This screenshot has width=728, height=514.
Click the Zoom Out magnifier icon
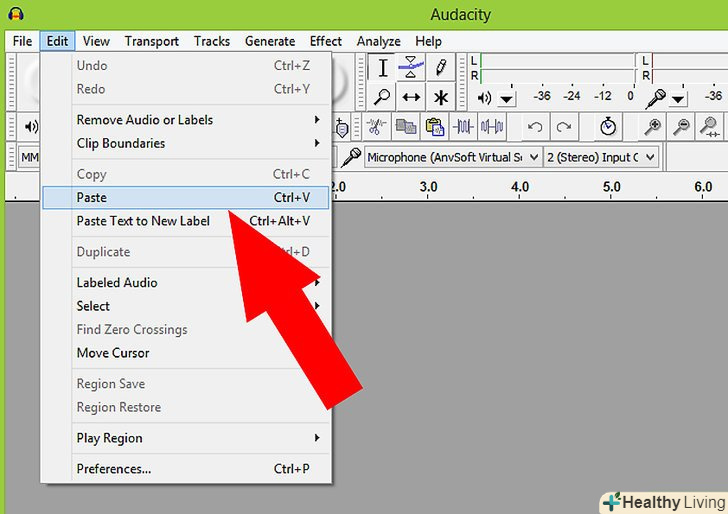click(681, 126)
